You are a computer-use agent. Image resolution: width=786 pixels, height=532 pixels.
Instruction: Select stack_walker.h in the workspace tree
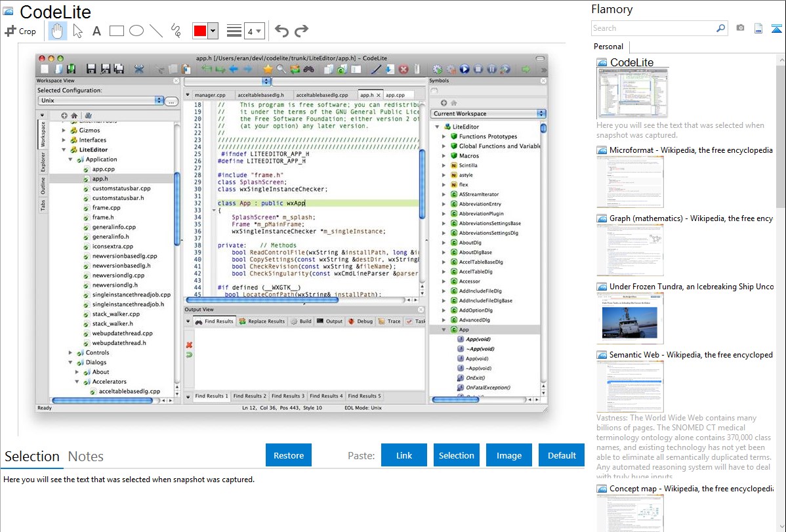112,323
